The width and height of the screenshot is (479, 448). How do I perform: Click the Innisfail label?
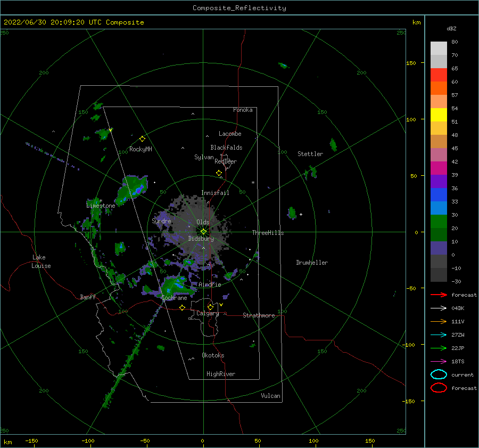pyautogui.click(x=215, y=193)
